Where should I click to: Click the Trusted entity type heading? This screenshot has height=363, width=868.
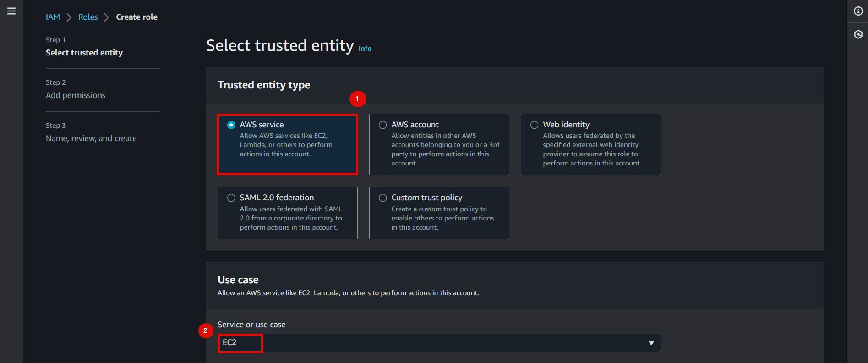[264, 85]
